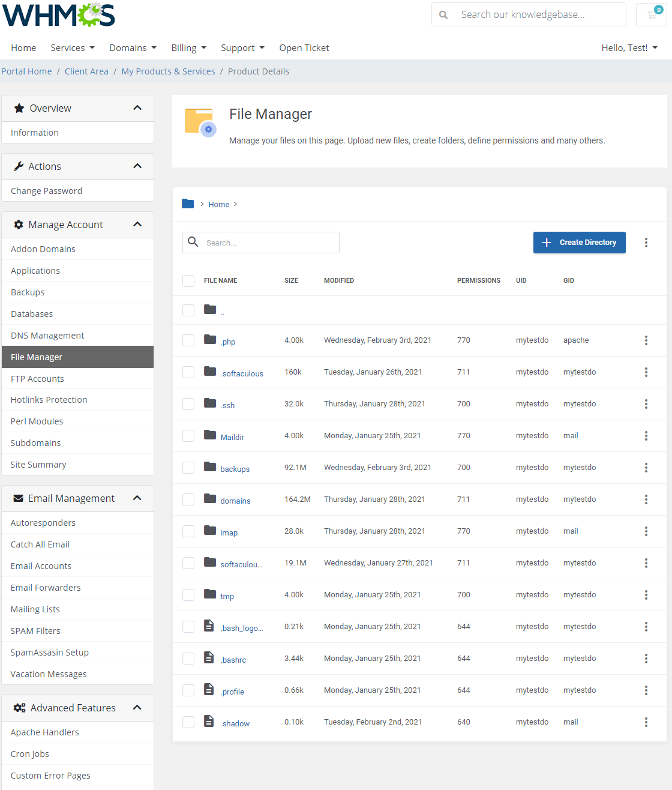Open the softaculou... folder link
Image resolution: width=672 pixels, height=790 pixels.
[x=241, y=564]
